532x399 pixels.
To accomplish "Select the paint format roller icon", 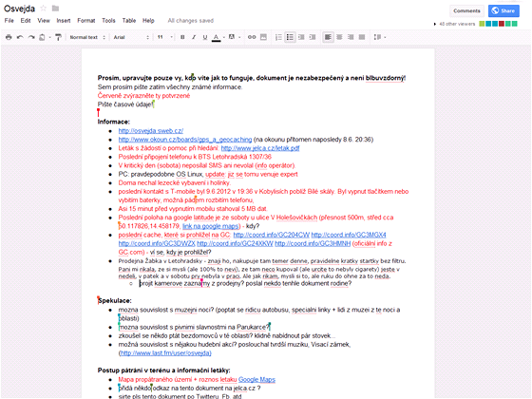I will [x=58, y=37].
